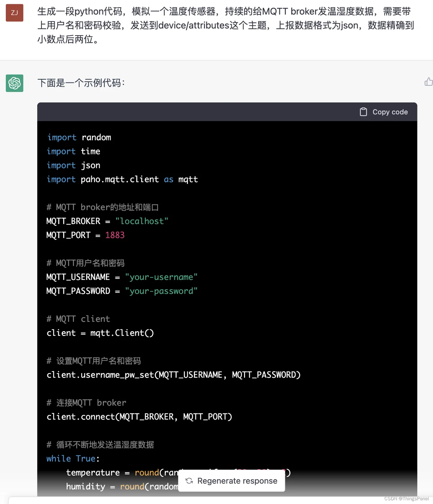Click the "your-password" string
This screenshot has width=433, height=504.
point(161,291)
